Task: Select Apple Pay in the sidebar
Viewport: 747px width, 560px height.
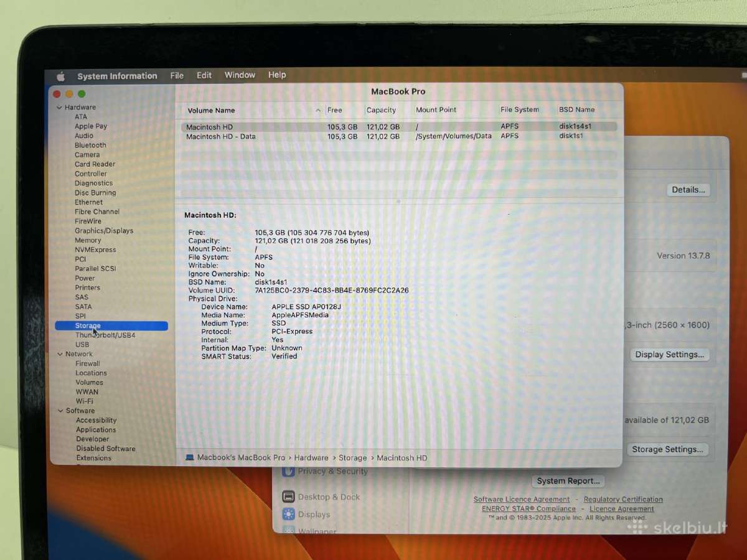Action: pos(91,126)
